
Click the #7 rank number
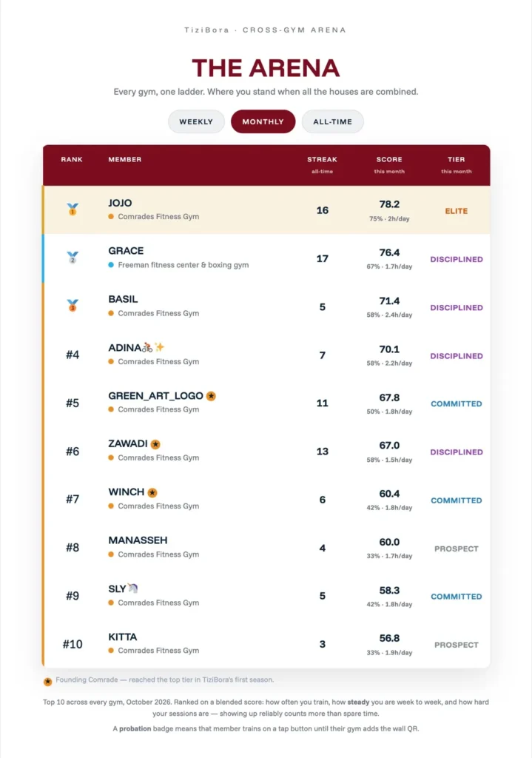click(x=73, y=500)
